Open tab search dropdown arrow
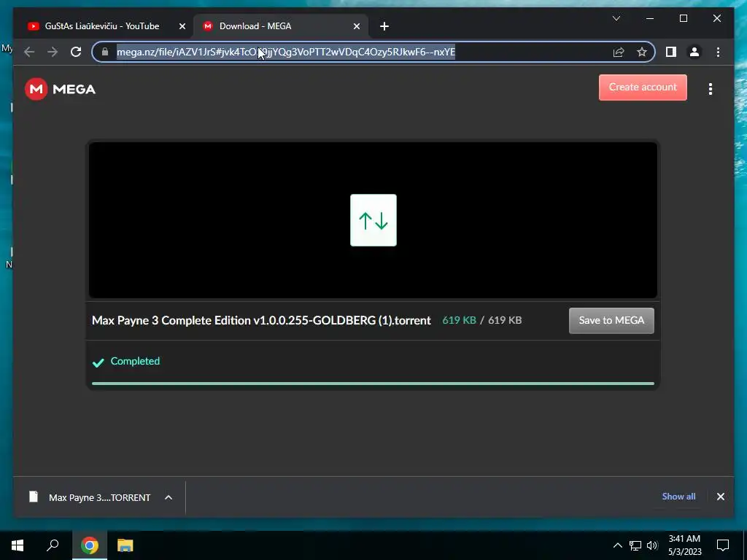747x560 pixels. [x=616, y=18]
